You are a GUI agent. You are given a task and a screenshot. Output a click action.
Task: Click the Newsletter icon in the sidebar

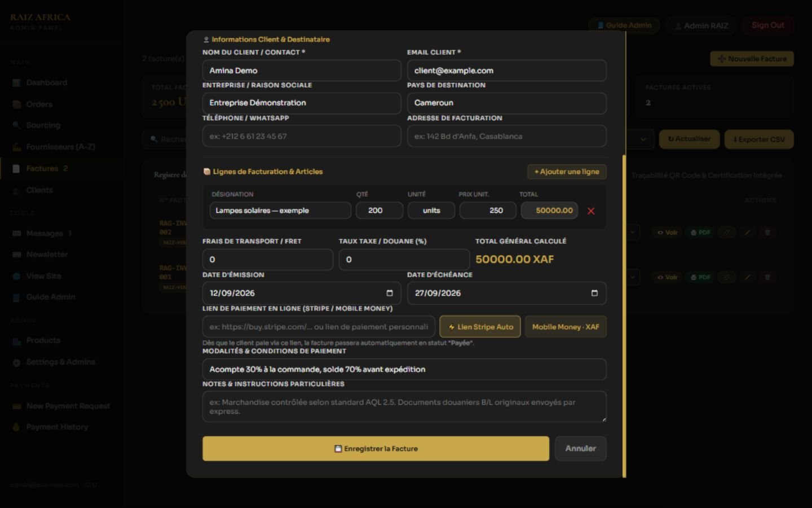click(x=16, y=255)
